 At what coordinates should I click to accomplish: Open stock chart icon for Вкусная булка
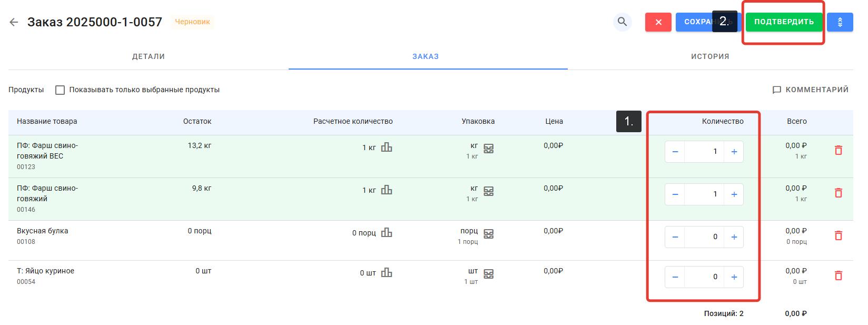point(387,232)
